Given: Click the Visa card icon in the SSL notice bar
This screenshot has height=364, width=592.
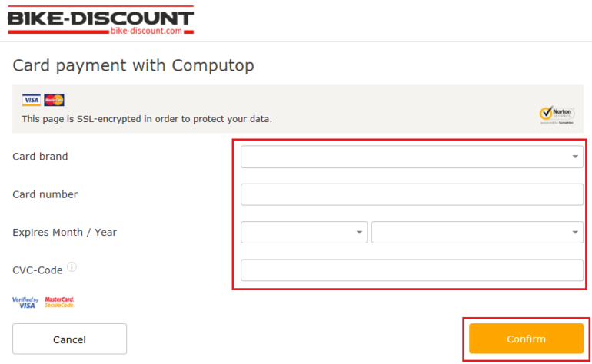Looking at the screenshot, I should [x=32, y=100].
